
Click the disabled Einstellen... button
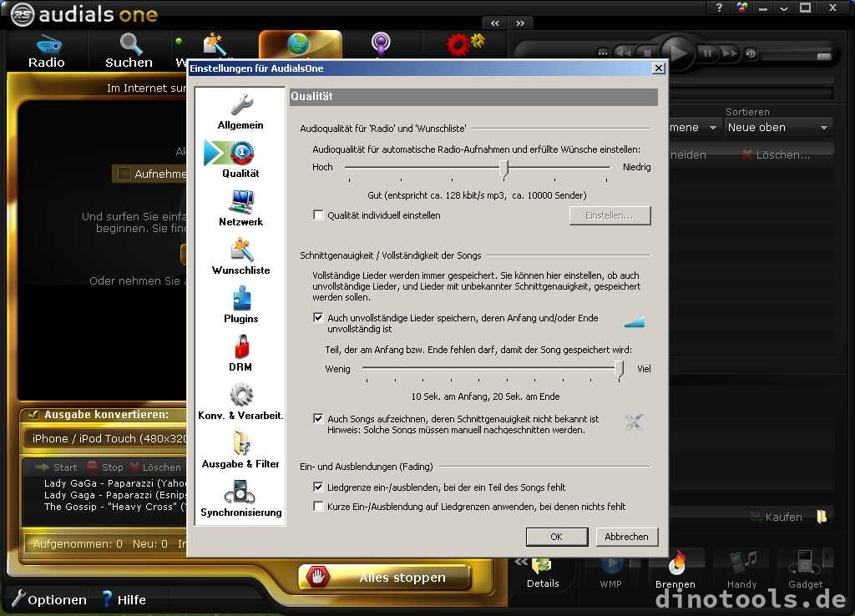point(610,215)
